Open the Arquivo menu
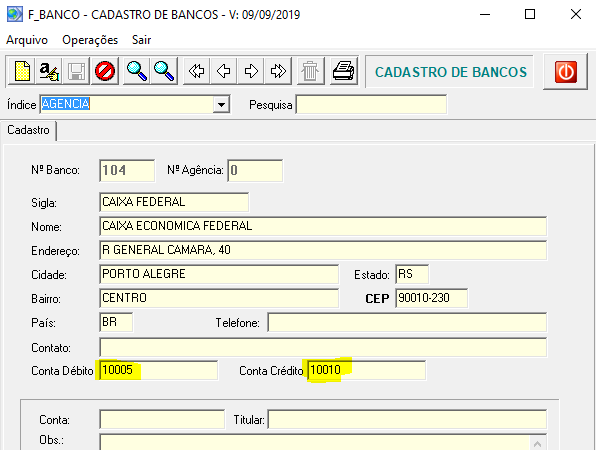Image resolution: width=596 pixels, height=450 pixels. point(27,40)
